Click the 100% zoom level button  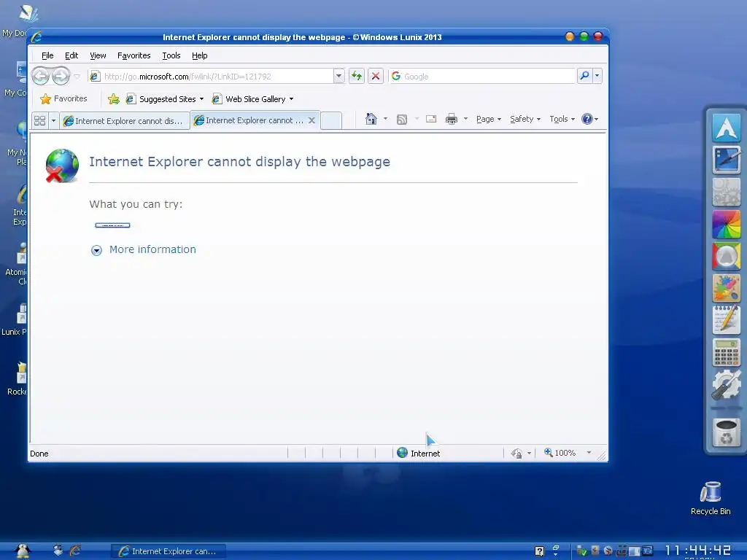pyautogui.click(x=560, y=453)
